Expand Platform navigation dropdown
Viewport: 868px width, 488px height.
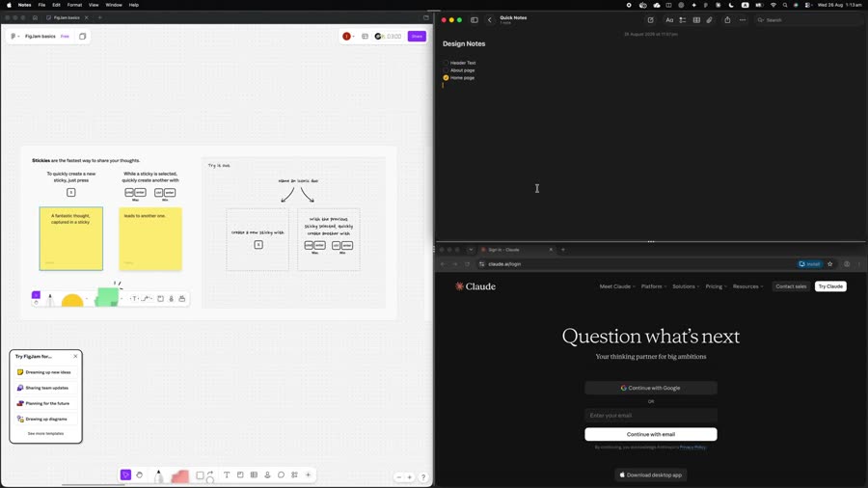tap(654, 286)
